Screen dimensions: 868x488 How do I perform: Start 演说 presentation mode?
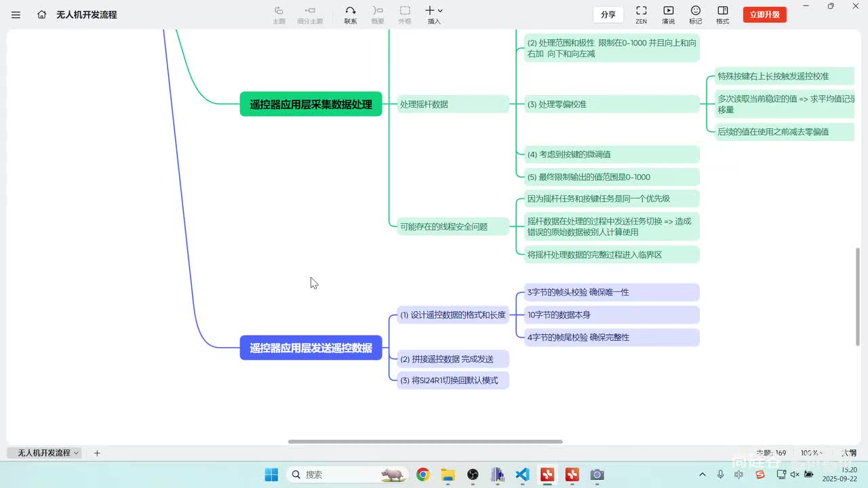pos(669,15)
